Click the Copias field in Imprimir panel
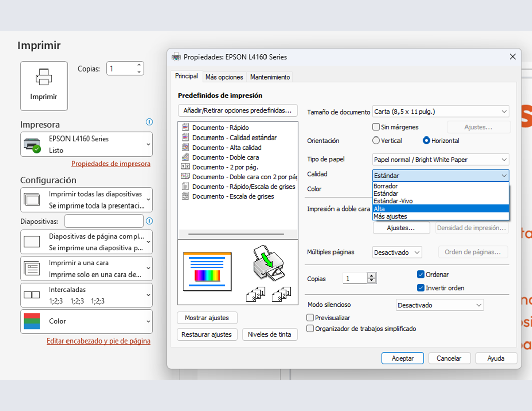Screen dimensions: 532x411 (x=125, y=68)
